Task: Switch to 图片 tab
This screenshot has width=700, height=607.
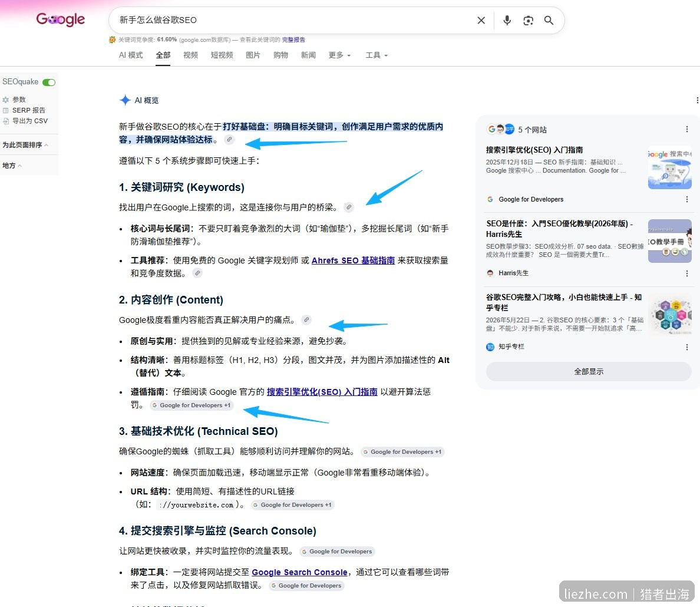Action: tap(253, 55)
